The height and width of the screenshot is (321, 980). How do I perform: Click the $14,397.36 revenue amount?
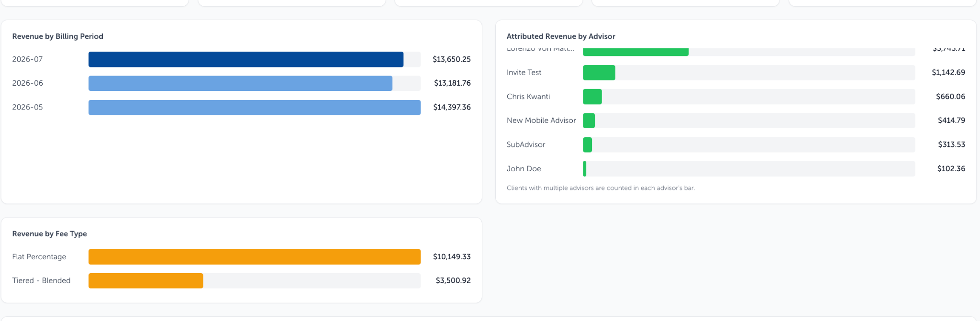click(452, 107)
